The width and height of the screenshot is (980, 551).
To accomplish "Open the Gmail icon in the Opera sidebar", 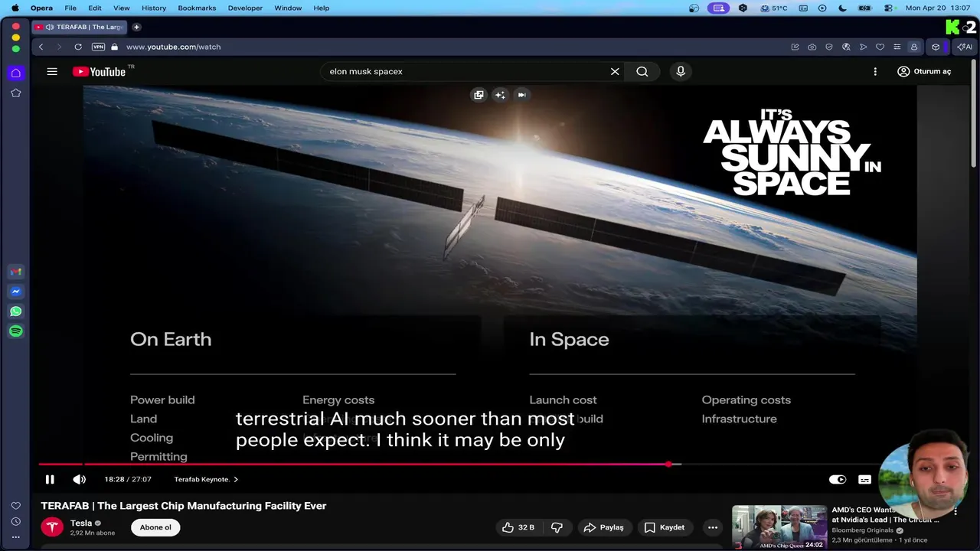I will pos(15,272).
